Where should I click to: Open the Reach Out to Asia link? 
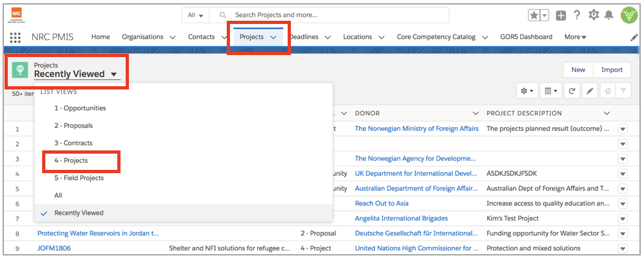pos(382,204)
